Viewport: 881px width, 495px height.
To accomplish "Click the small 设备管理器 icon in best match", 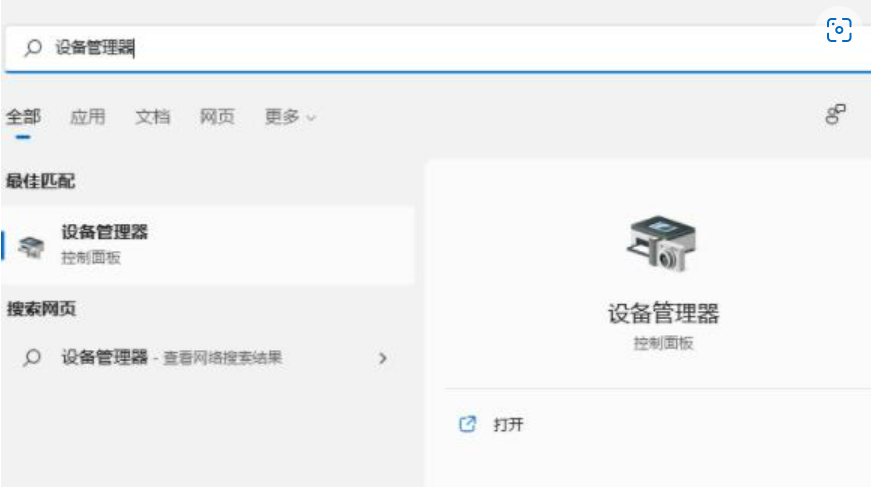I will click(31, 246).
